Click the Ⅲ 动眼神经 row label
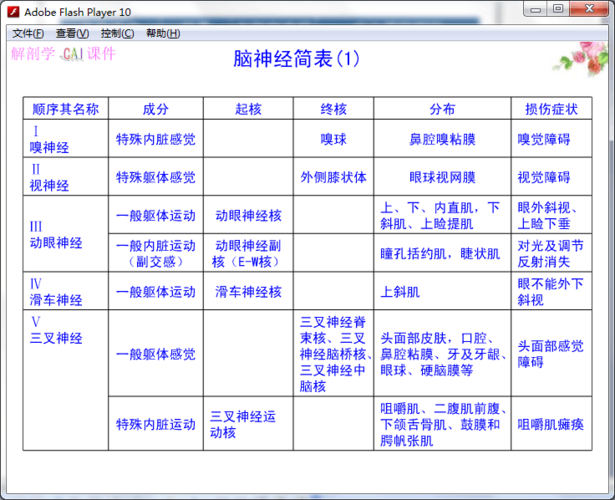Image resolution: width=615 pixels, height=500 pixels. [x=56, y=234]
